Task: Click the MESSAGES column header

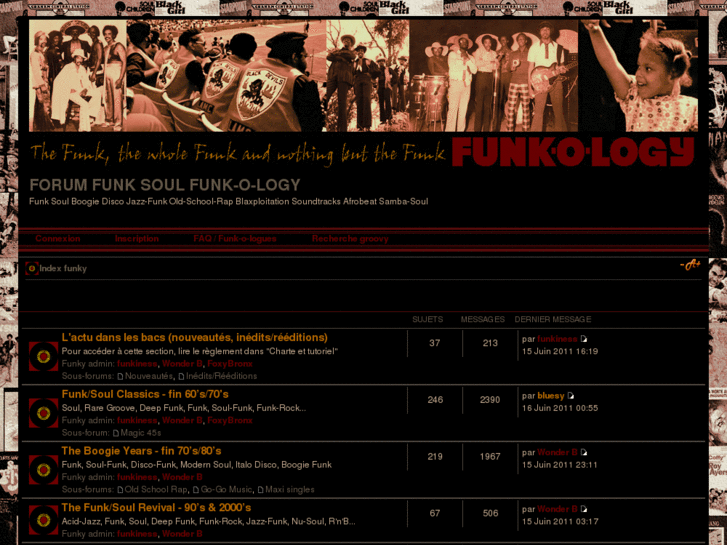Action: coord(483,320)
